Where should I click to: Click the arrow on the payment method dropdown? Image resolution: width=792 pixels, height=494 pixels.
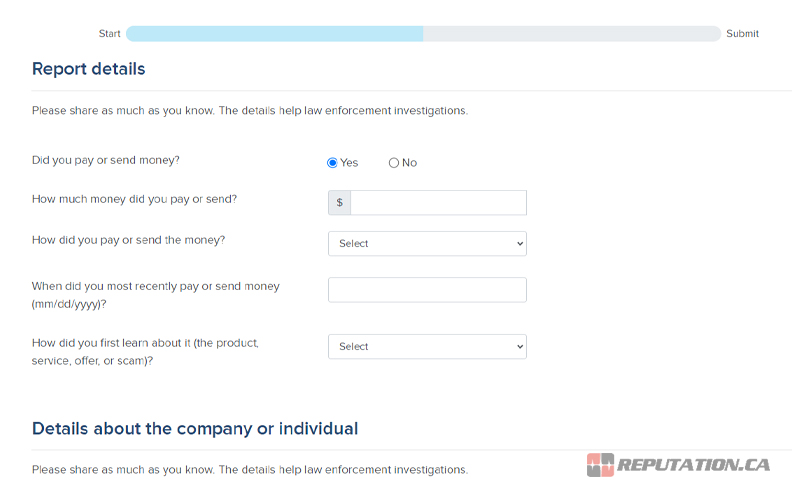tap(519, 244)
